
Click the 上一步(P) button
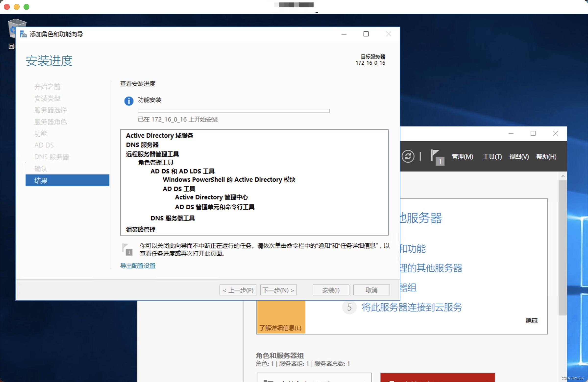click(x=238, y=290)
